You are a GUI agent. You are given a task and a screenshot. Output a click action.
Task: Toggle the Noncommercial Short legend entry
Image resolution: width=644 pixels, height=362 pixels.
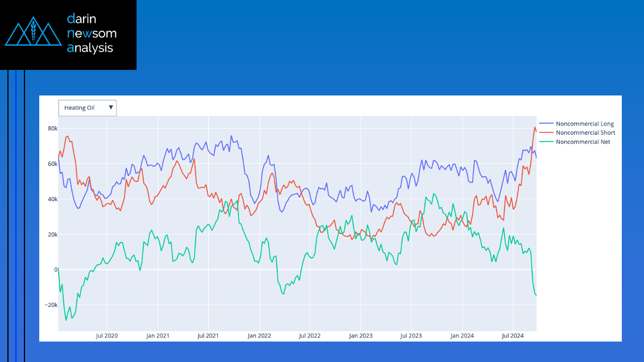(x=585, y=133)
